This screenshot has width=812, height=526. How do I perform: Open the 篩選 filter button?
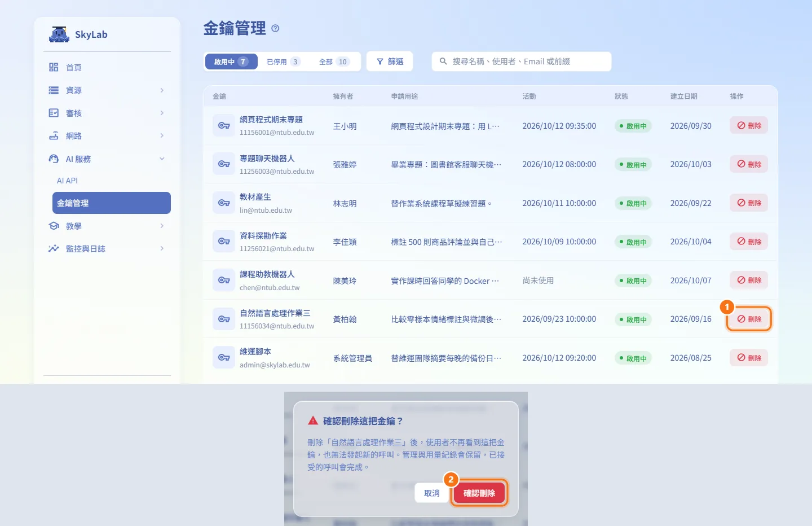pyautogui.click(x=390, y=62)
